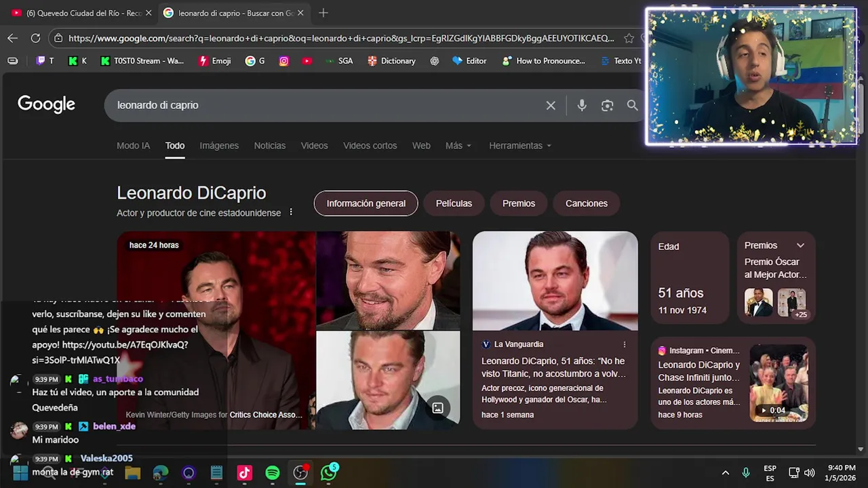Select the Películas chip
The width and height of the screenshot is (868, 488).
point(454,203)
